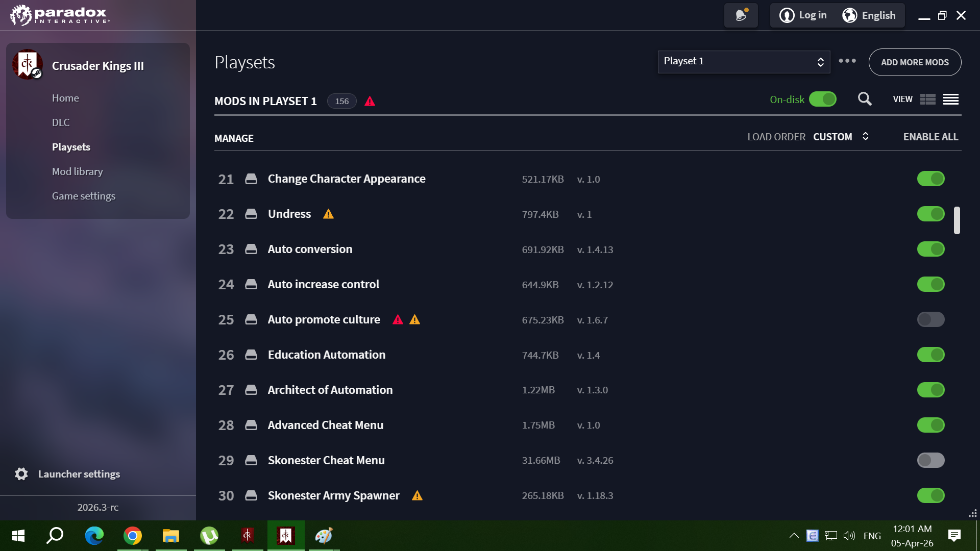Disable the Auto conversion mod
Image resolution: width=980 pixels, height=551 pixels.
point(931,249)
